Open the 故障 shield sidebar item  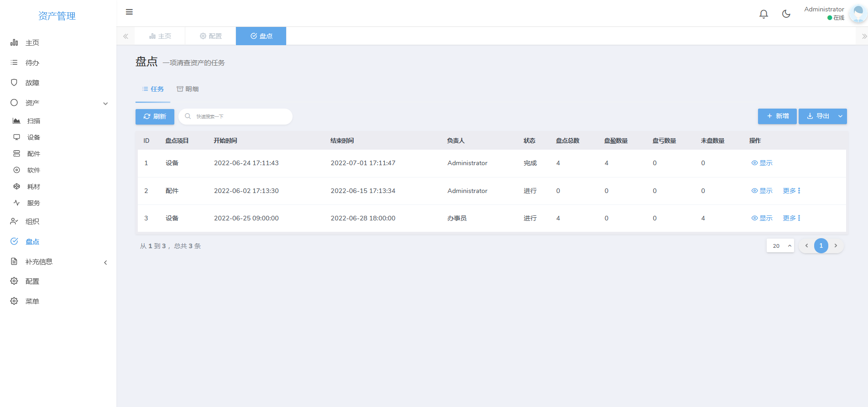[32, 83]
